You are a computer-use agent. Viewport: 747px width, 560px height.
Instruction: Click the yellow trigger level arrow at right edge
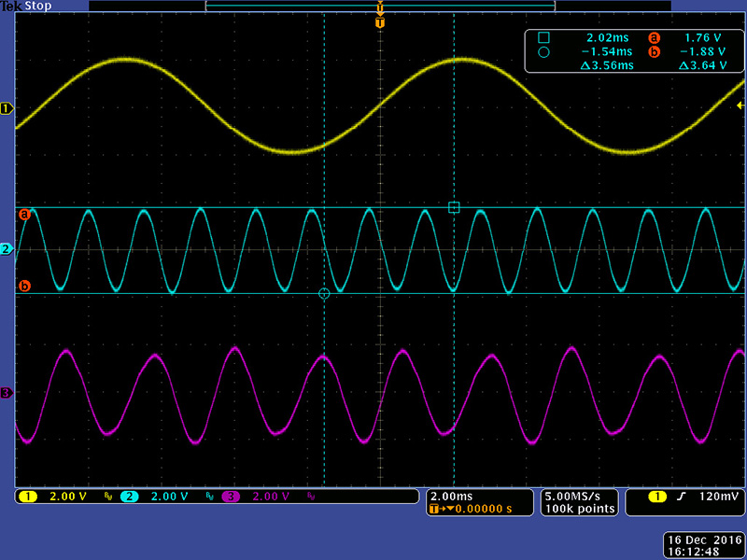740,107
